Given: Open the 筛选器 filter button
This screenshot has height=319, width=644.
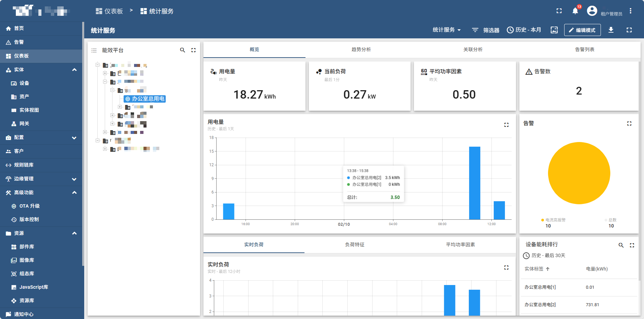Looking at the screenshot, I should click(x=485, y=30).
